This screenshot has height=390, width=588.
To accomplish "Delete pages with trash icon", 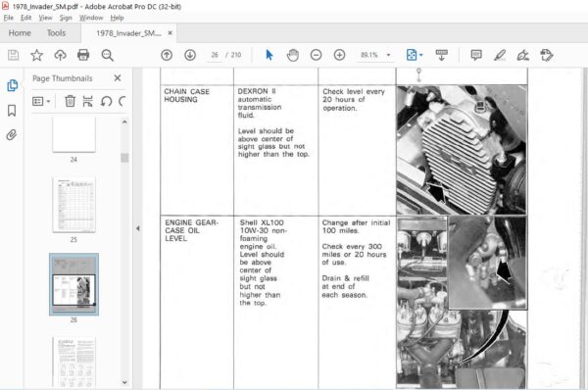I will click(70, 101).
